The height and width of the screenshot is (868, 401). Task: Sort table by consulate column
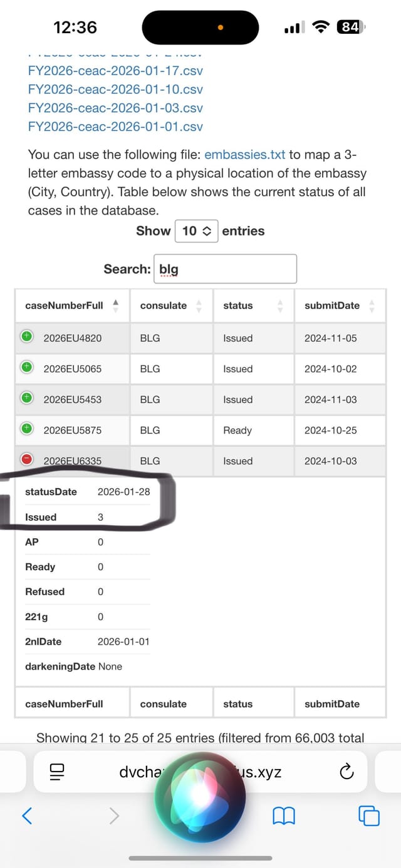tap(171, 305)
